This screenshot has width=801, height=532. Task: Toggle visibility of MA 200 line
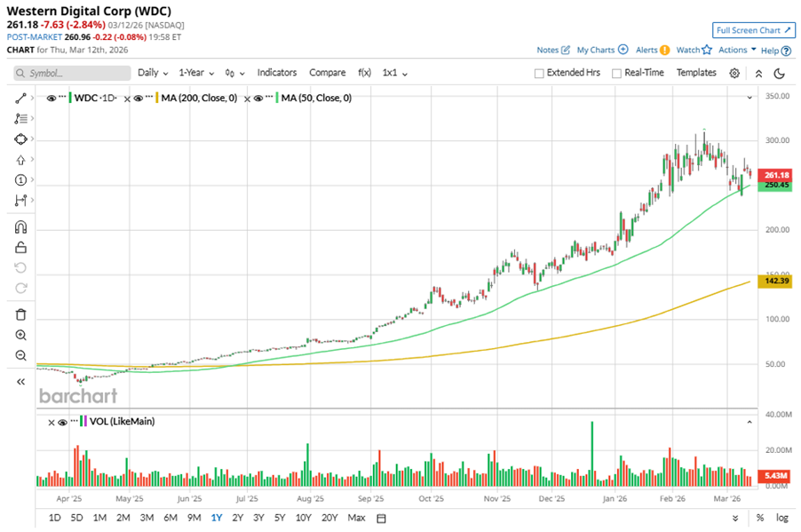[x=138, y=98]
